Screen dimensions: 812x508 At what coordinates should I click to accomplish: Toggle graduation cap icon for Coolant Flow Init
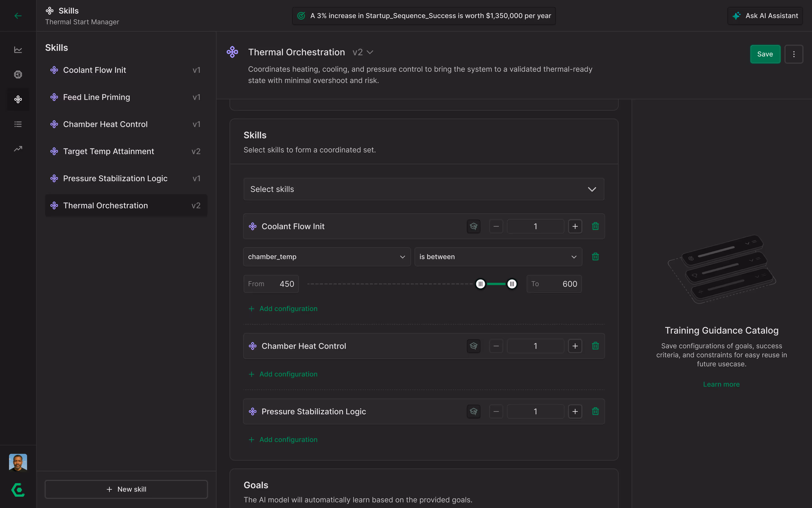pyautogui.click(x=473, y=226)
